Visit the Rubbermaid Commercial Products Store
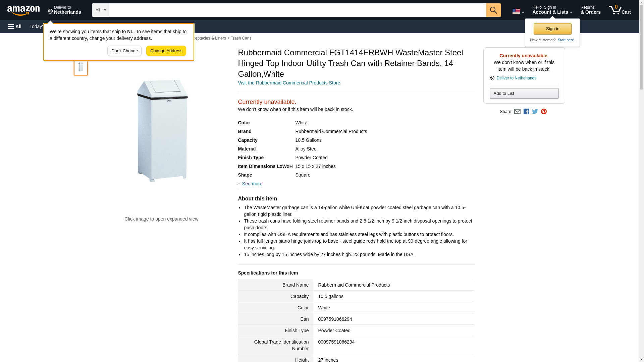Viewport: 644px width, 362px height. (289, 83)
